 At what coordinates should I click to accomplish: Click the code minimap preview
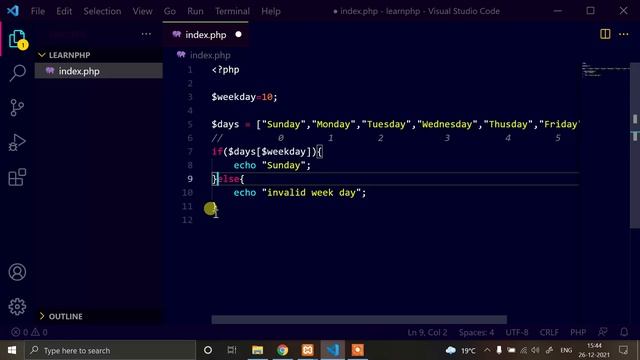[605, 69]
